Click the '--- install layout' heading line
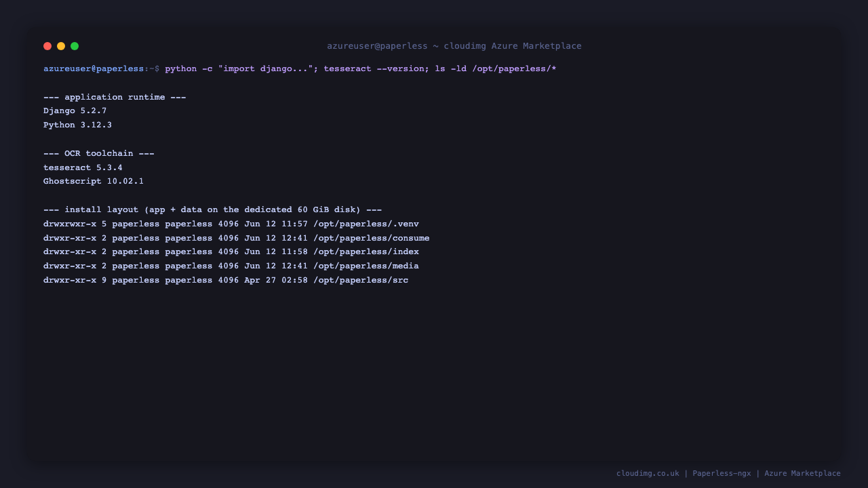Screen dimensions: 868x488 point(212,209)
